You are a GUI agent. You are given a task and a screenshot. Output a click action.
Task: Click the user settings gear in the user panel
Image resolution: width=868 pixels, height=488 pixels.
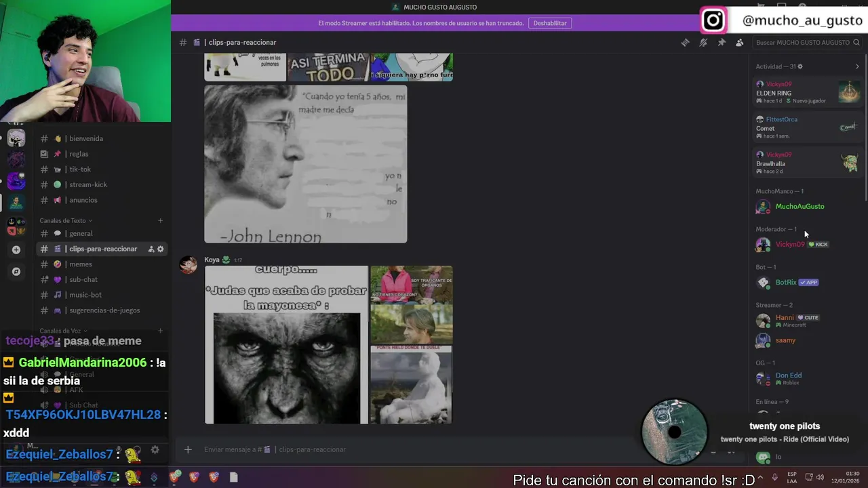coord(155,449)
